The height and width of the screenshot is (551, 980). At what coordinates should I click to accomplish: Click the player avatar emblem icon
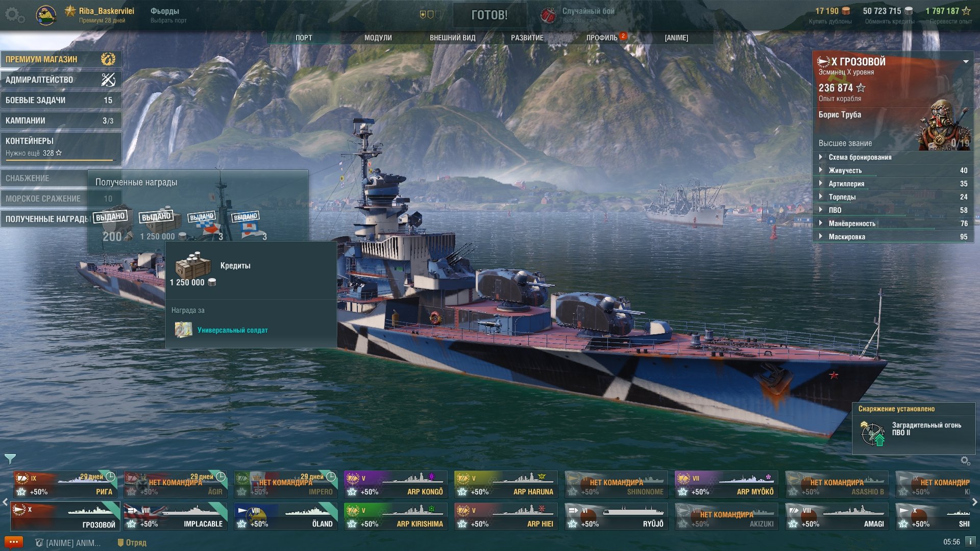click(46, 15)
